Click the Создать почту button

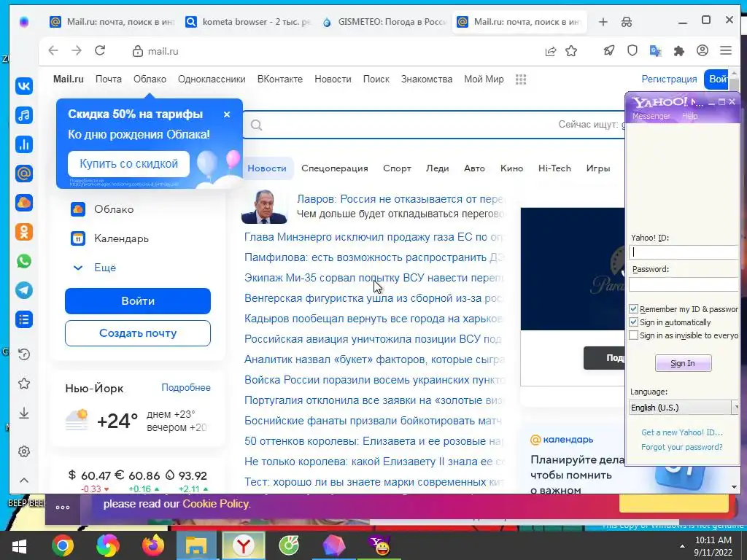point(138,333)
